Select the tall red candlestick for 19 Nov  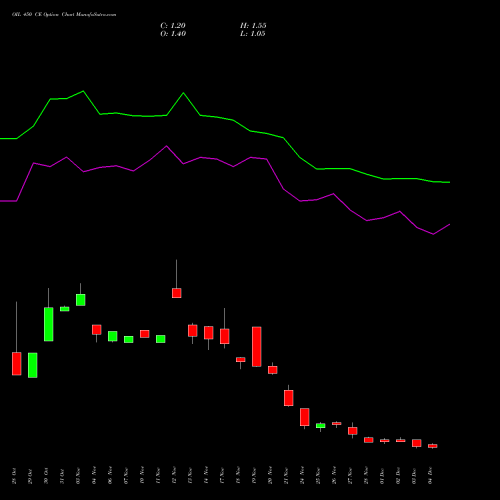[x=257, y=347]
